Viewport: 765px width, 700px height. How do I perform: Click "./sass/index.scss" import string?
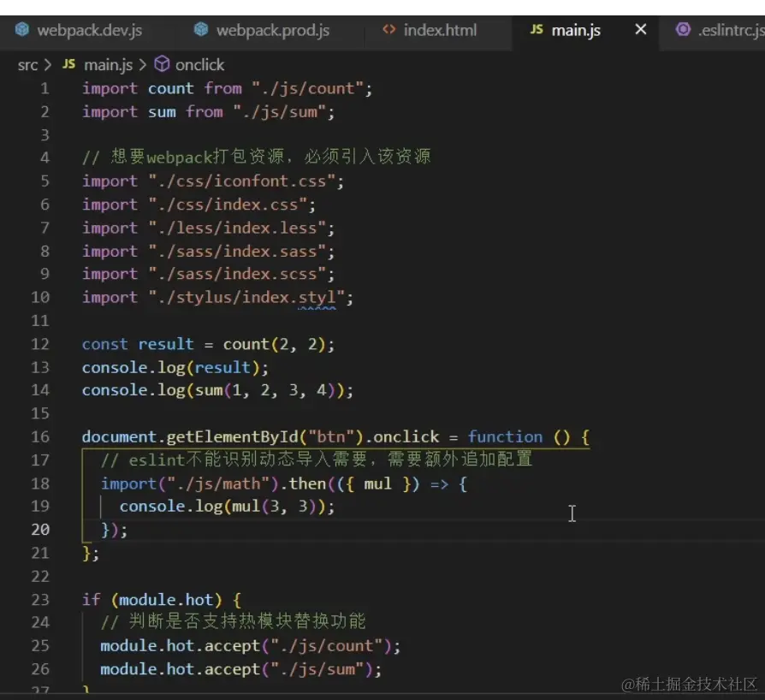(x=237, y=274)
